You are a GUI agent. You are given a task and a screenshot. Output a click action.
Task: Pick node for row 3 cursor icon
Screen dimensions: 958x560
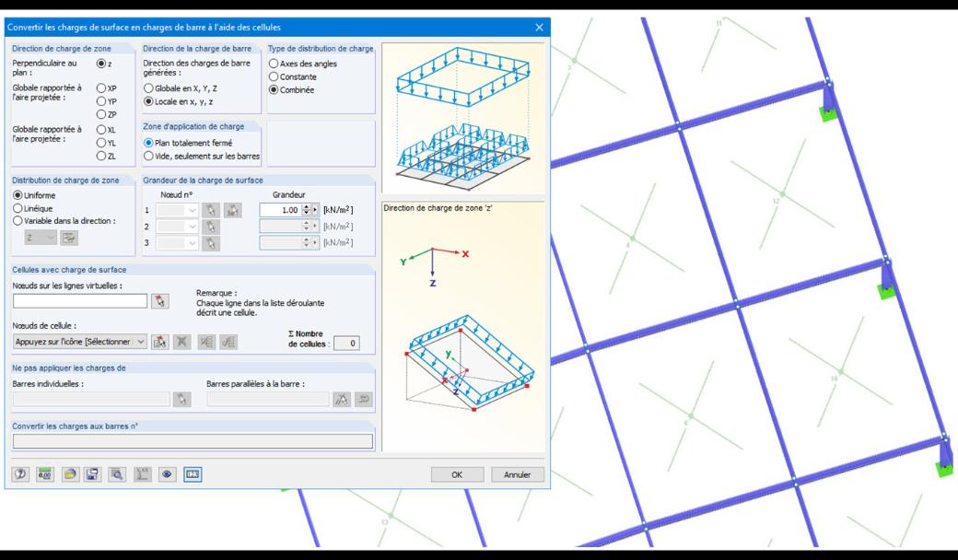click(211, 243)
